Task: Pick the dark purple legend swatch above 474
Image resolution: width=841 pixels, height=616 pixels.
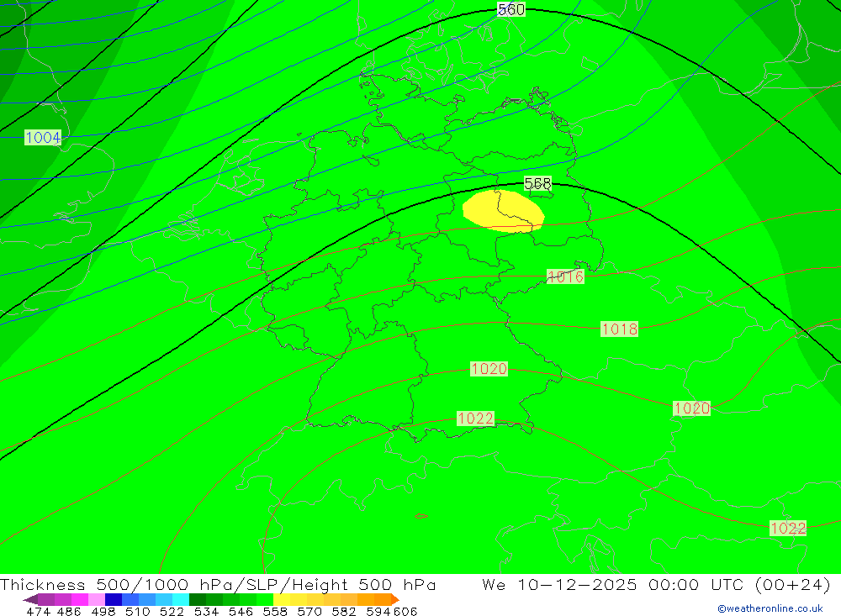Action: pos(46,599)
